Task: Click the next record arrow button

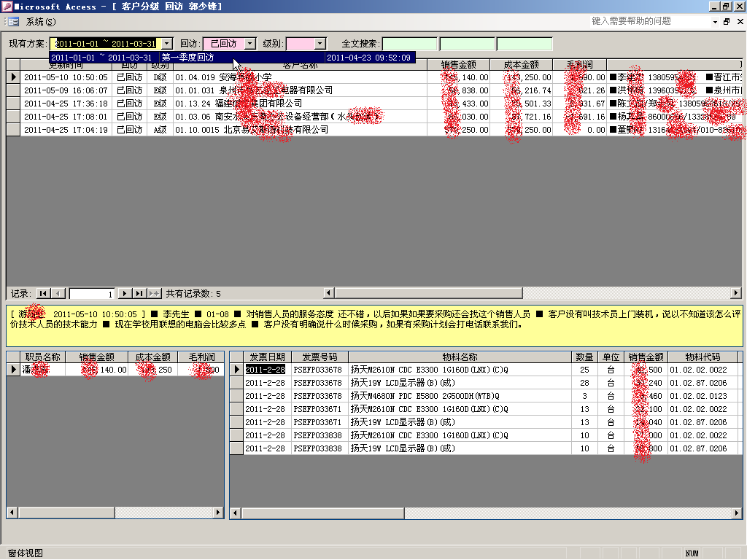Action: click(x=125, y=293)
